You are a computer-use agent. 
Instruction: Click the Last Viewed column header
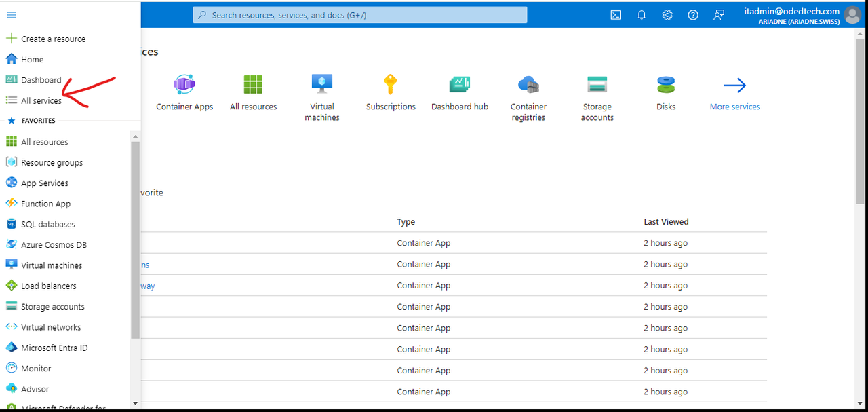(666, 222)
